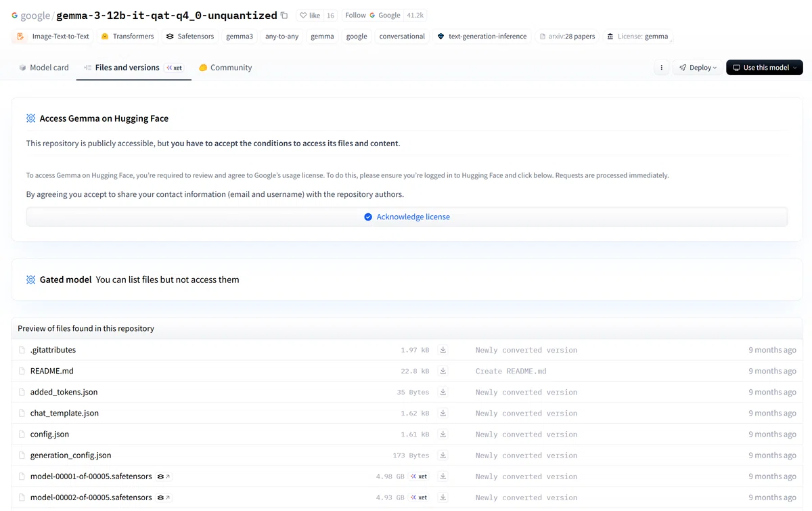812x511 pixels.
Task: Open safetensors viewer icon for model-00002
Action: pos(164,497)
